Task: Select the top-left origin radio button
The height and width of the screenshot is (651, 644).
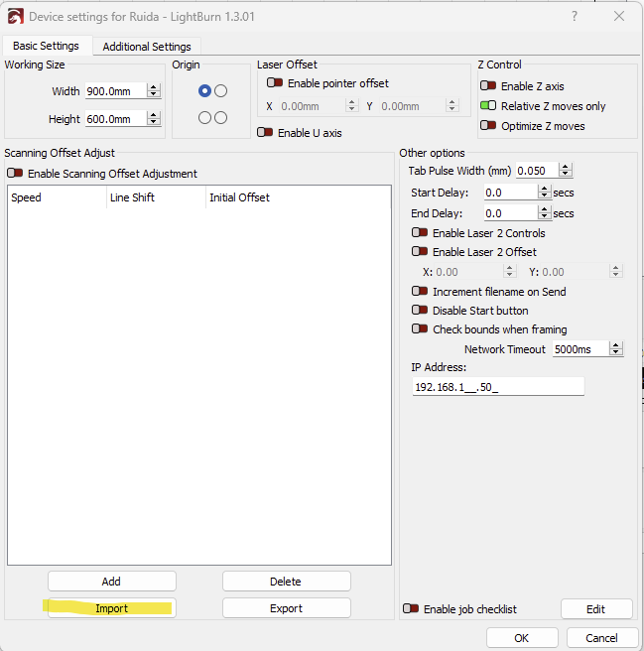Action: click(x=204, y=91)
